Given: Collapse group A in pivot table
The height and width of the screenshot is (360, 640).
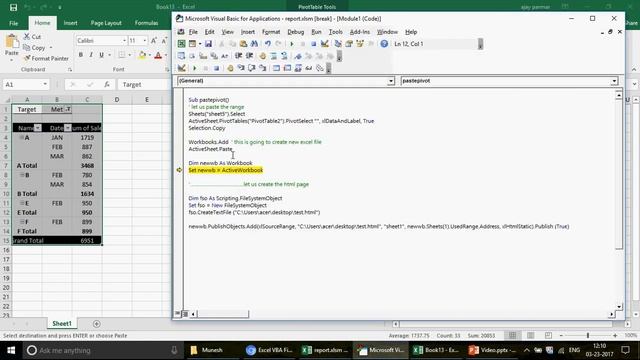Looking at the screenshot, I should [x=22, y=138].
